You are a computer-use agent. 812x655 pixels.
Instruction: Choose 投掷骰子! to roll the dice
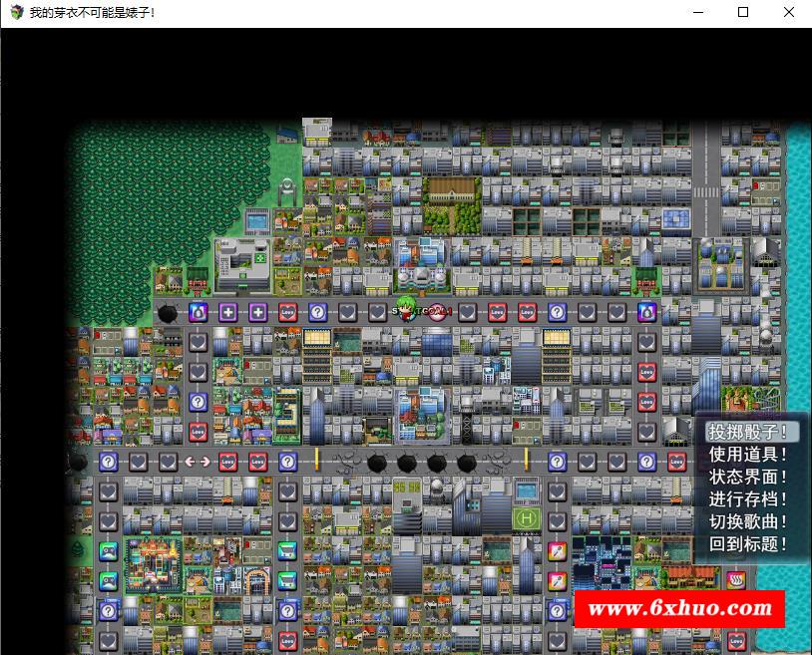(747, 432)
